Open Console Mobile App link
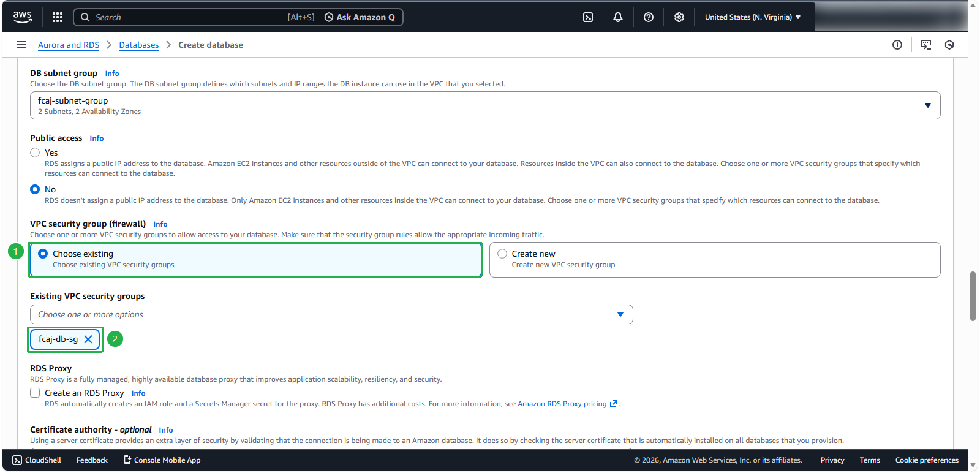Screen dimensions: 980x473 pyautogui.click(x=162, y=460)
